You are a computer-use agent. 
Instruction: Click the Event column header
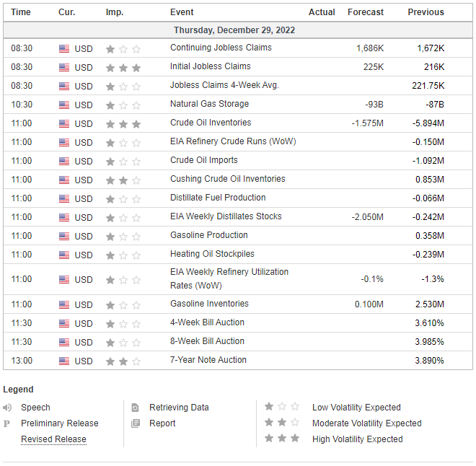coord(182,12)
